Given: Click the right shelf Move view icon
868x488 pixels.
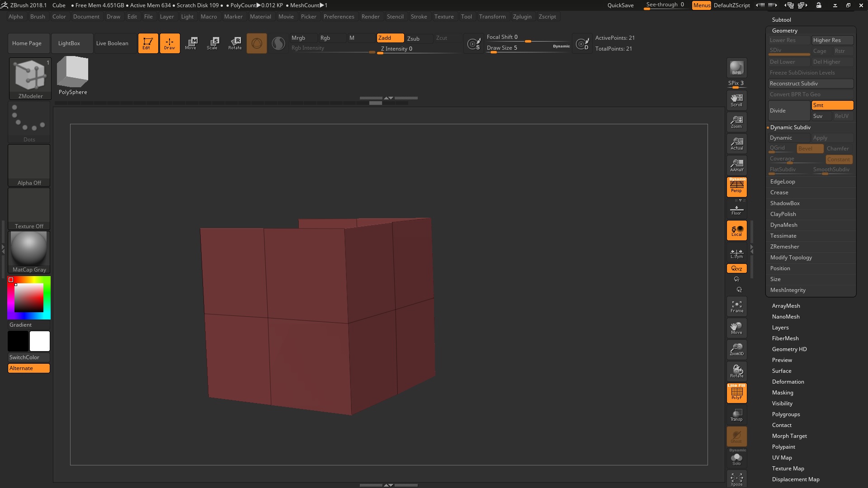Looking at the screenshot, I should click(x=737, y=328).
